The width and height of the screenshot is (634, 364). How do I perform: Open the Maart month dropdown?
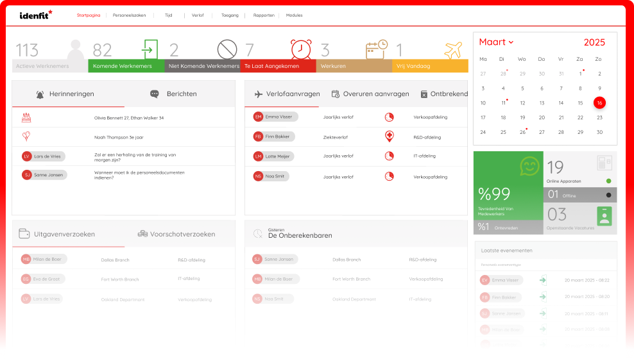coord(496,42)
